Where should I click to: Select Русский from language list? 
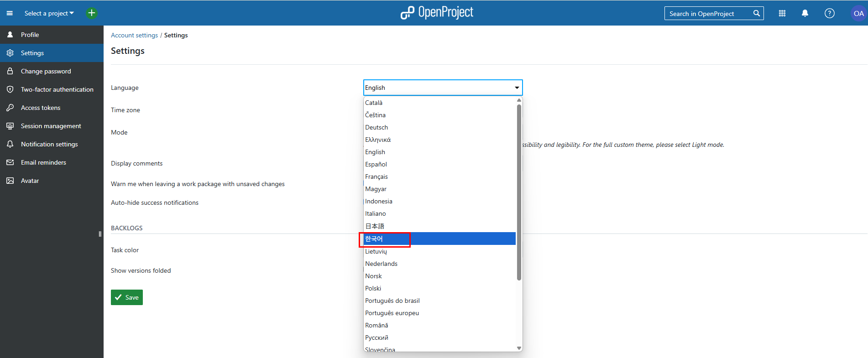tap(440, 337)
